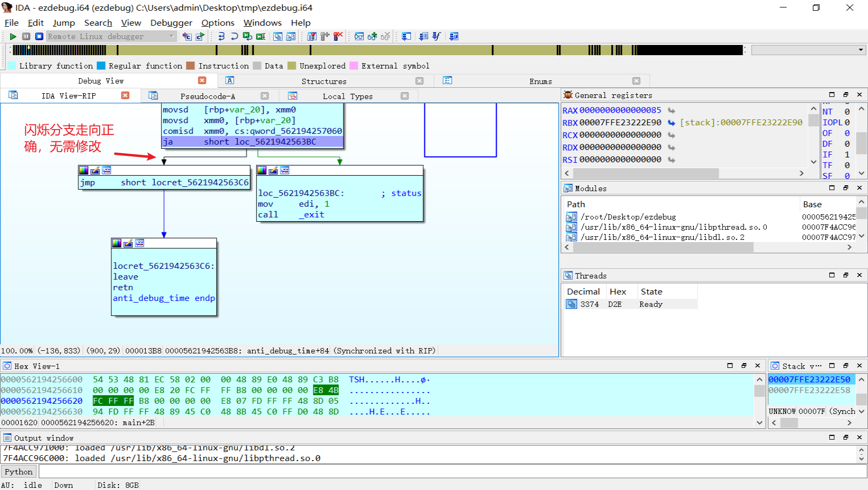Viewport: 868px width, 490px height.
Task: Close the Hex View-1 panel
Action: (758, 366)
